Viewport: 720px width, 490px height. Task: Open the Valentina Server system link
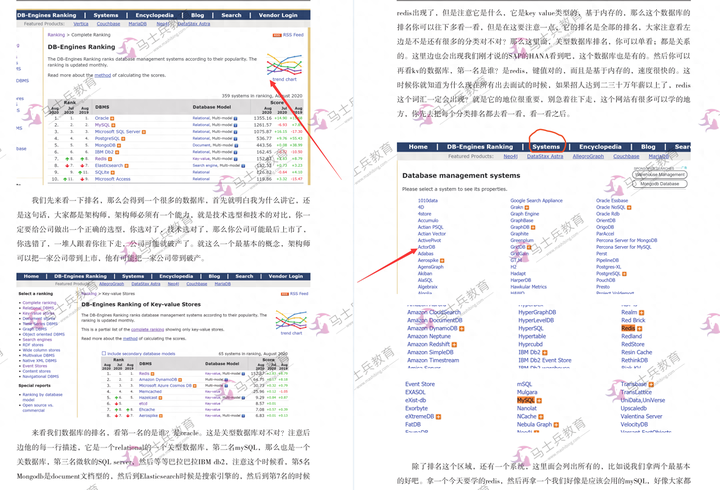click(x=641, y=417)
